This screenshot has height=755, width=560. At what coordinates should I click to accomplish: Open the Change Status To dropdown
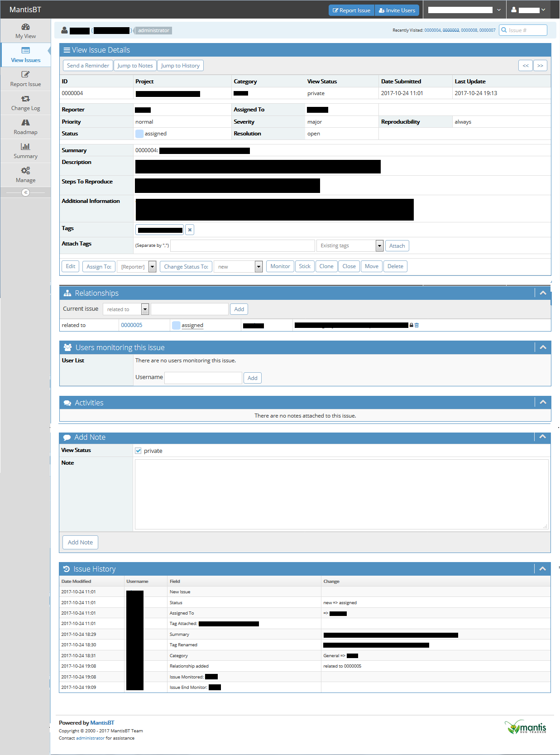pyautogui.click(x=238, y=267)
